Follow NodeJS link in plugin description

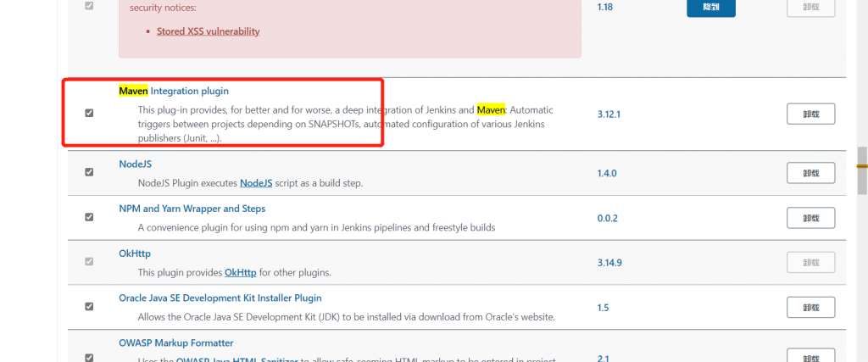pos(256,182)
